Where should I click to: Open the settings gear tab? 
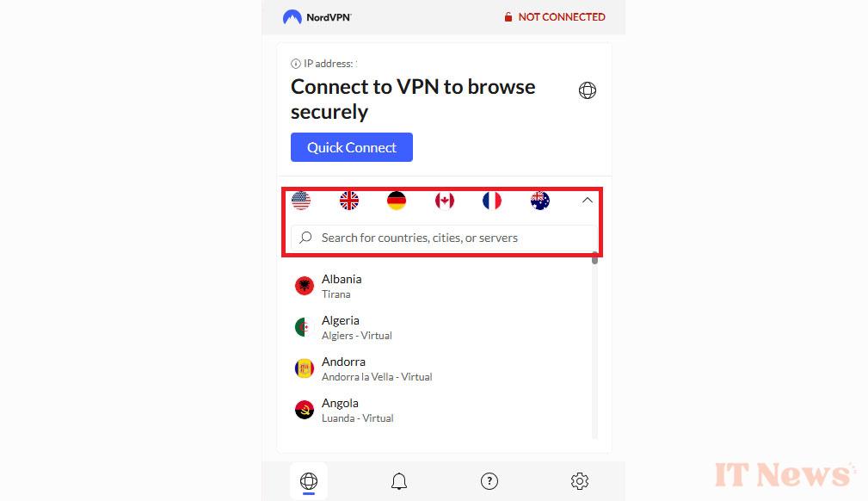point(580,481)
